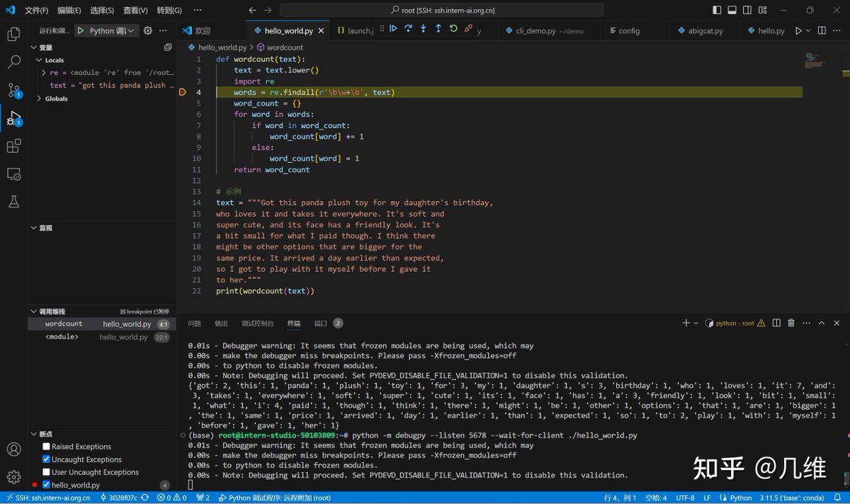
Task: Enable User Uncaught Exceptions checkbox
Action: click(47, 472)
